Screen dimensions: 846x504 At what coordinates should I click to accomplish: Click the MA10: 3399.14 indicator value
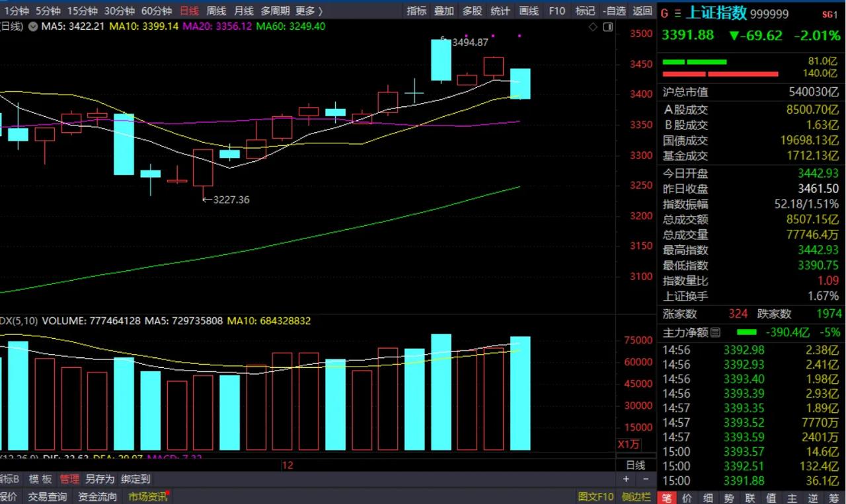pos(144,26)
